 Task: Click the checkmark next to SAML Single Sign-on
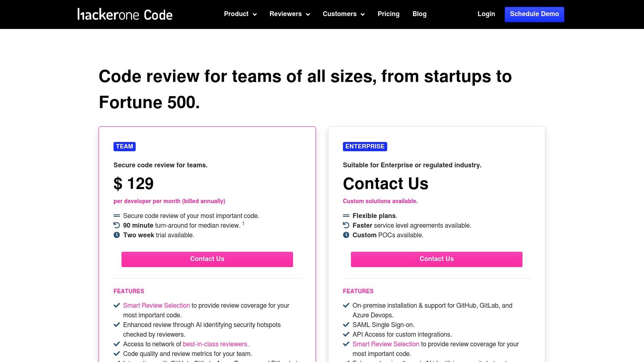pyautogui.click(x=346, y=325)
